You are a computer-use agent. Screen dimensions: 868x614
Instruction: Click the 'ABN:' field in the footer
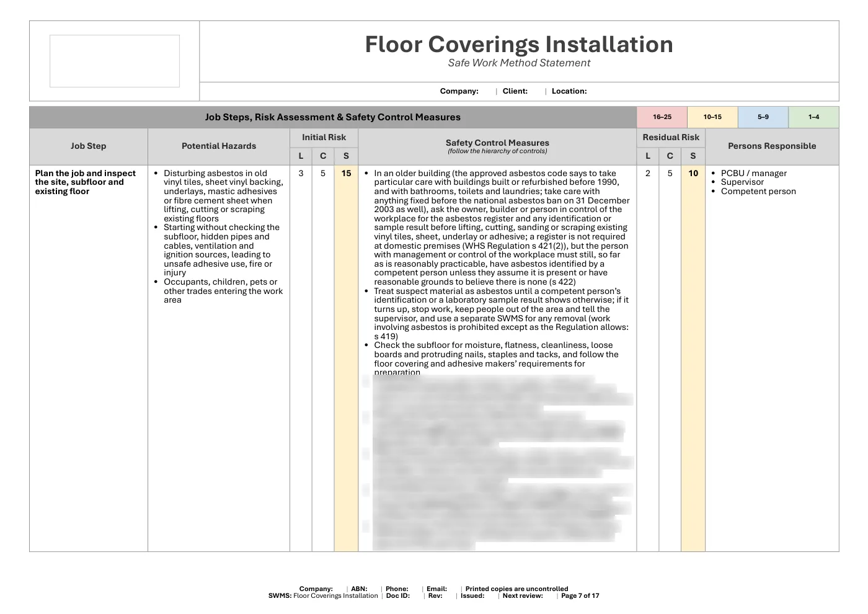[x=359, y=589]
